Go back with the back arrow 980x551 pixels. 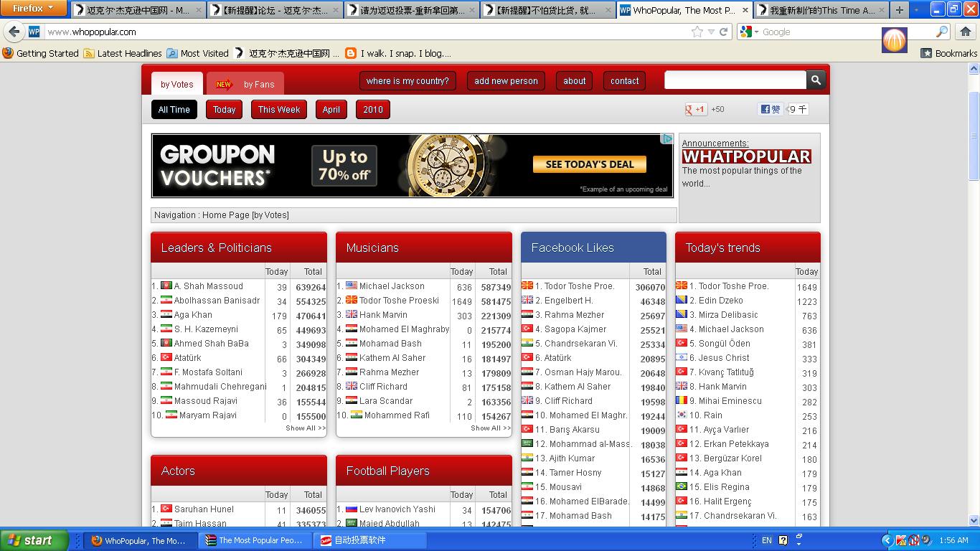(x=14, y=32)
